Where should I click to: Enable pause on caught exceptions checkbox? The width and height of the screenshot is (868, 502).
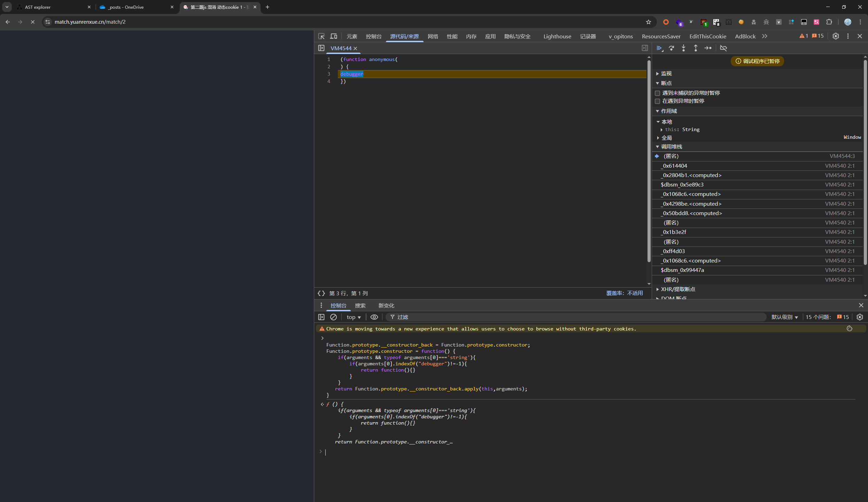tap(658, 101)
